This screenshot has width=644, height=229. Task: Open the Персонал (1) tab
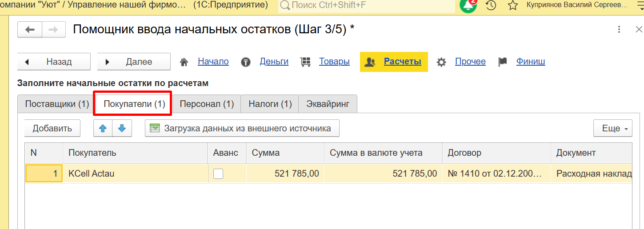(207, 104)
